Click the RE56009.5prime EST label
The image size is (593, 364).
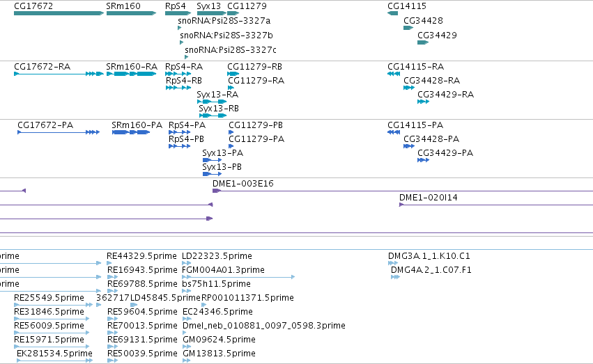[x=49, y=326]
